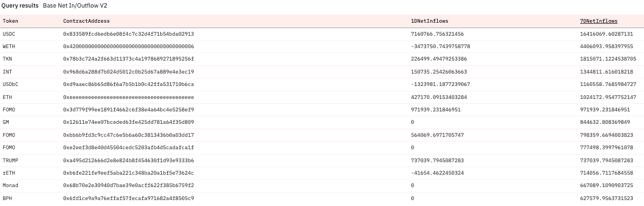Select the Monad token row

pyautogui.click(x=322, y=185)
